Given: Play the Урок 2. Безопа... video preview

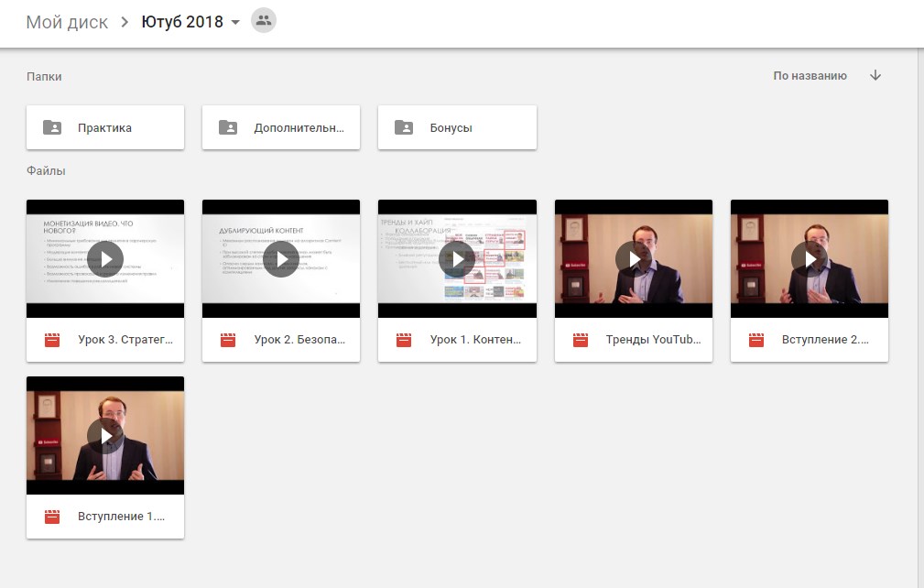Looking at the screenshot, I should [x=281, y=259].
